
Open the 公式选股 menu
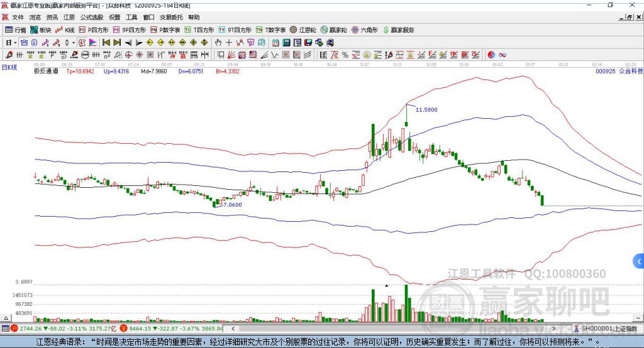pyautogui.click(x=92, y=17)
